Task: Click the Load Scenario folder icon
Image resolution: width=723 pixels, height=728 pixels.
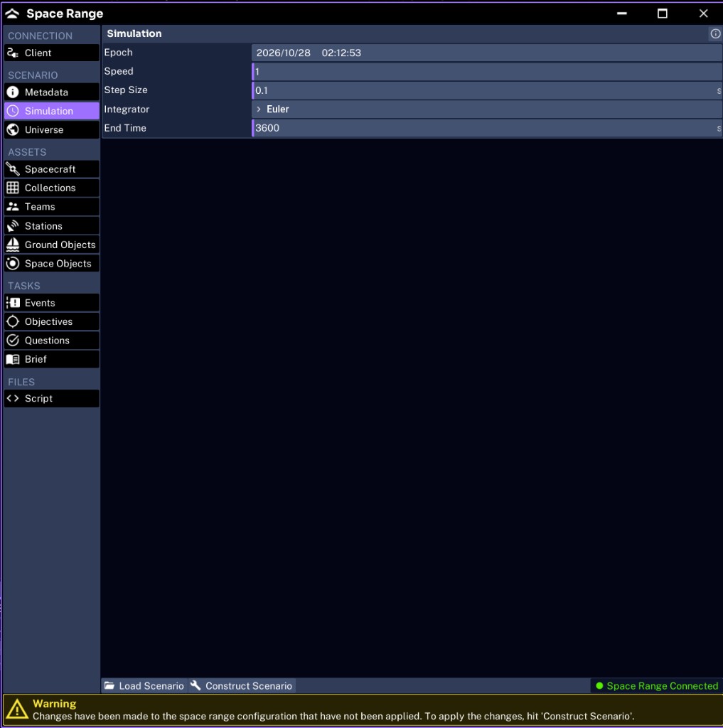Action: (x=109, y=685)
